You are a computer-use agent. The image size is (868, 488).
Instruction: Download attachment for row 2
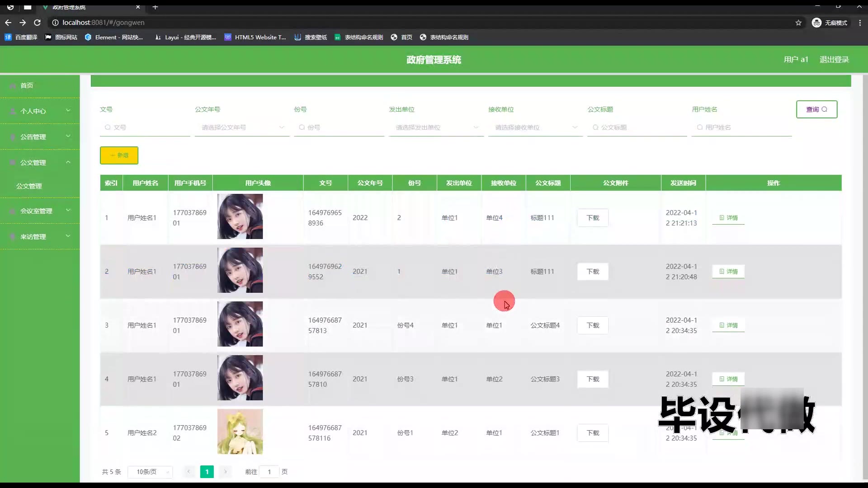[593, 272]
